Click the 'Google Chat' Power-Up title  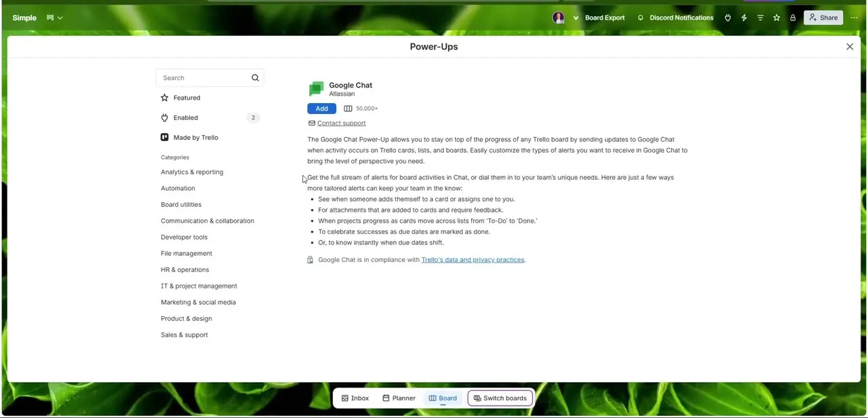351,85
